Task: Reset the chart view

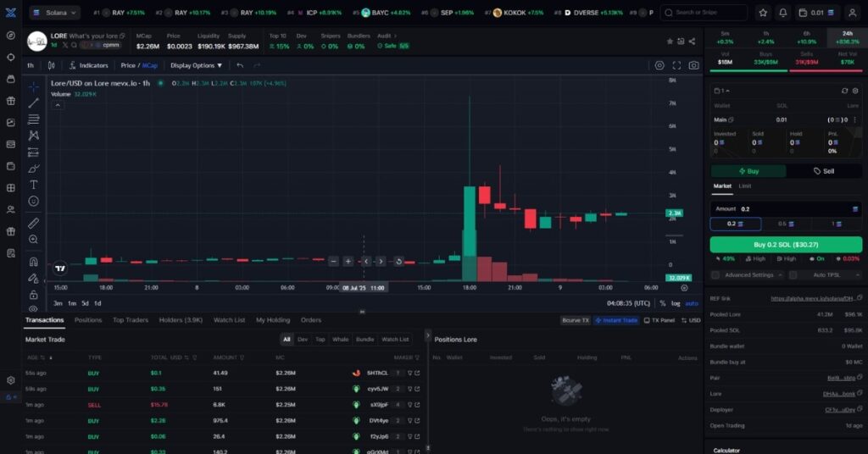Action: 398,261
